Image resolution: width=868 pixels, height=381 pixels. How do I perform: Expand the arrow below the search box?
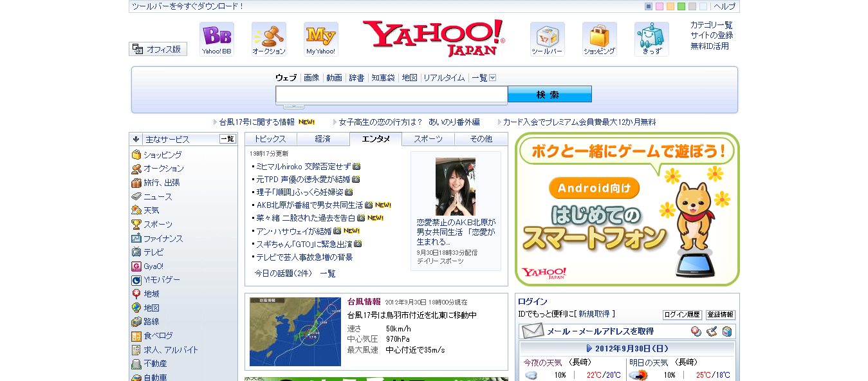click(293, 106)
